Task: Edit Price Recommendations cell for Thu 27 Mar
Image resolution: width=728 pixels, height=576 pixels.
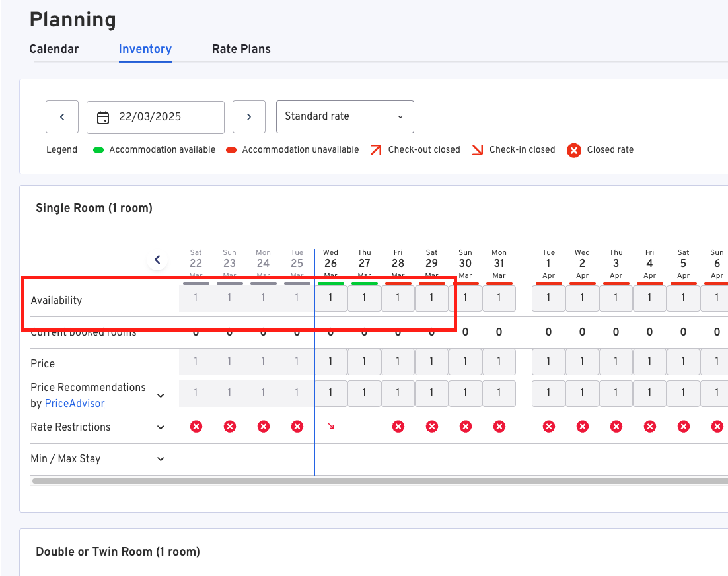Action: pyautogui.click(x=364, y=393)
